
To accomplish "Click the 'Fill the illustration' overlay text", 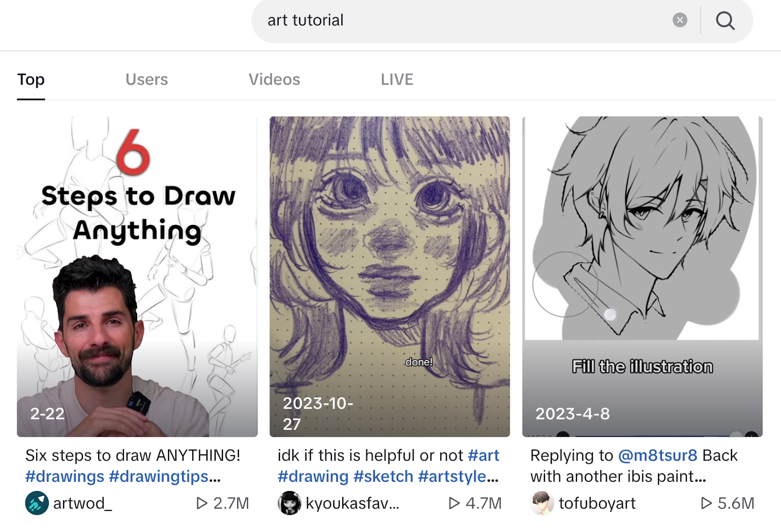I will [642, 367].
